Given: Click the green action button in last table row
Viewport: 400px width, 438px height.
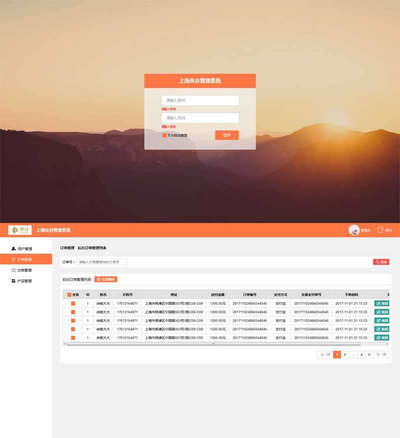Looking at the screenshot, I should point(382,338).
